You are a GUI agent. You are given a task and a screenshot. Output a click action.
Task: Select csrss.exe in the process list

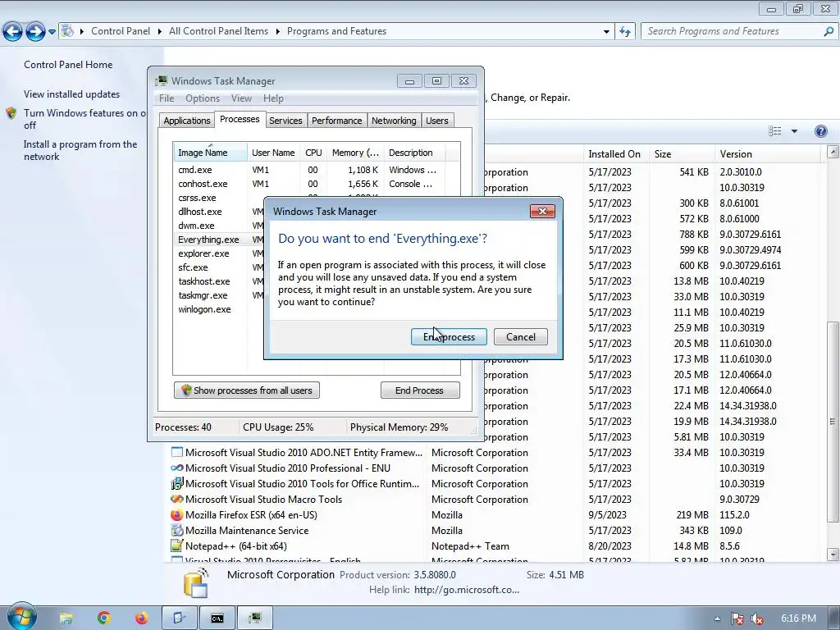point(197,198)
